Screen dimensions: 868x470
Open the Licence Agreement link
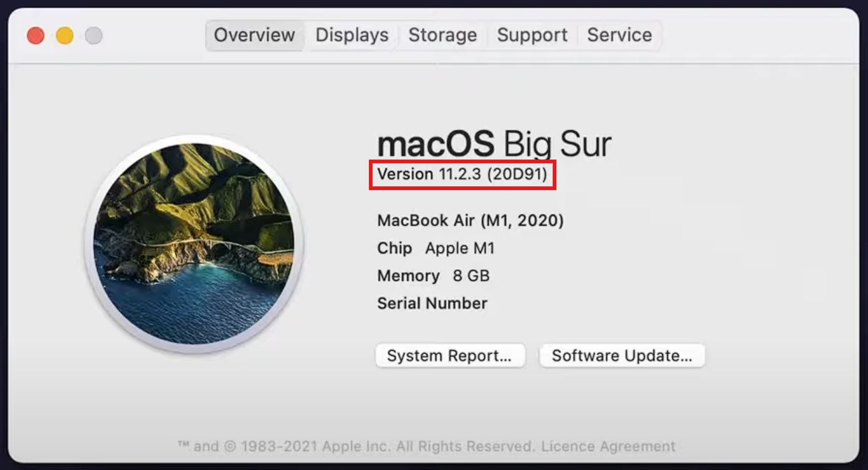click(608, 446)
